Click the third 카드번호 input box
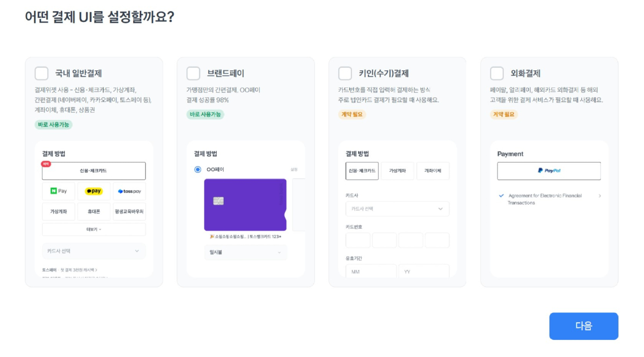This screenshot has width=644, height=357. coord(411,240)
